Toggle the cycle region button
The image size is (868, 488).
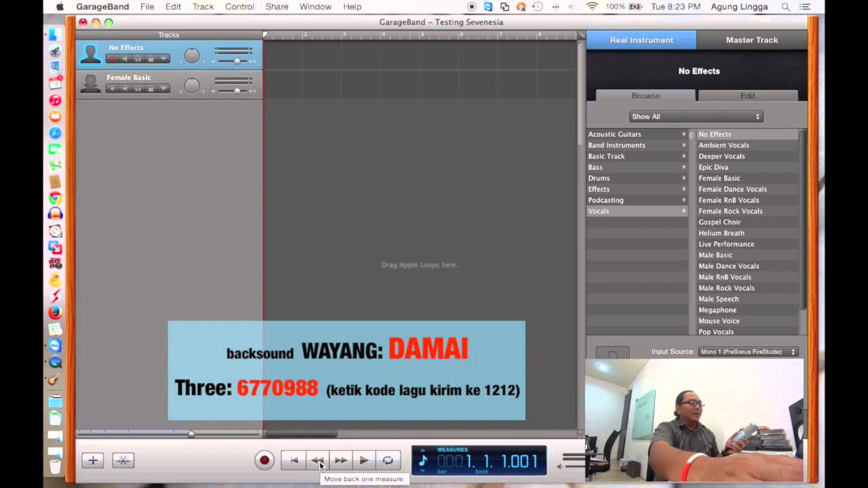coord(387,460)
